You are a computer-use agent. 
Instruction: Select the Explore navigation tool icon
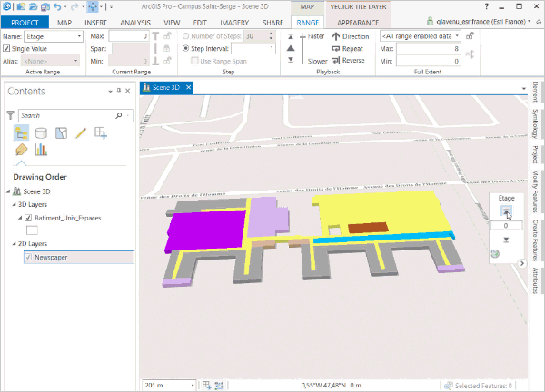click(x=93, y=6)
